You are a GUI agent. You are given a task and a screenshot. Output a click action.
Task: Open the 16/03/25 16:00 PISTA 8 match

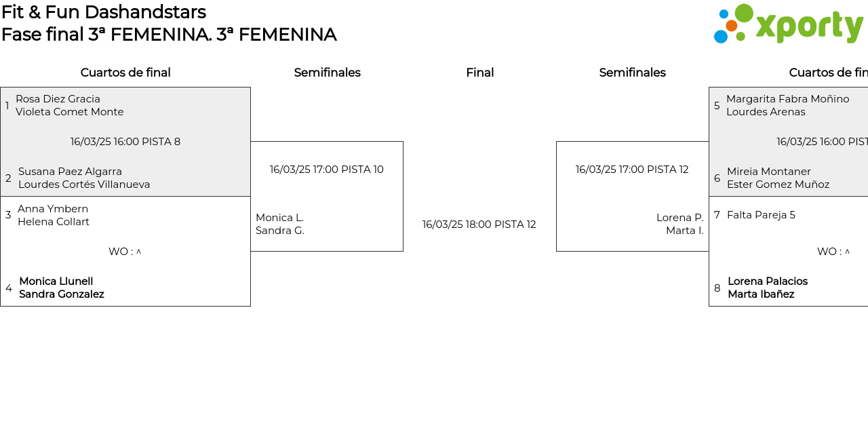(x=125, y=142)
